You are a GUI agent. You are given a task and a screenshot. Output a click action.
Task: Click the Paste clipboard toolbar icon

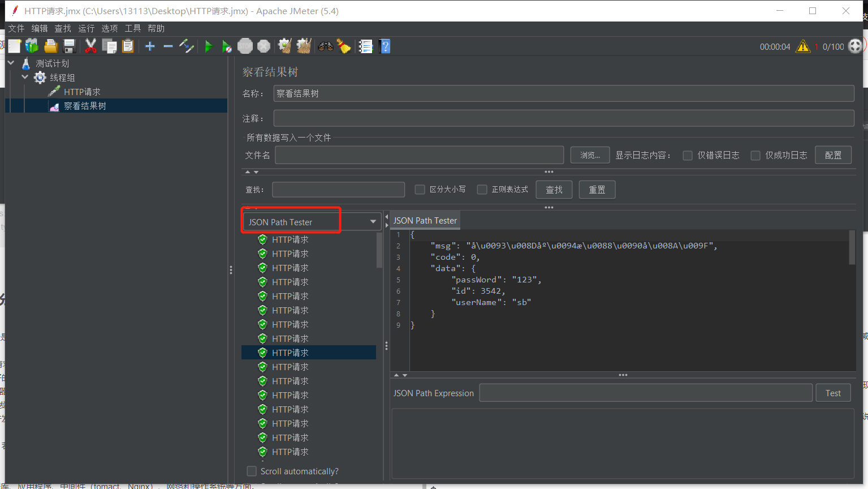tap(128, 46)
